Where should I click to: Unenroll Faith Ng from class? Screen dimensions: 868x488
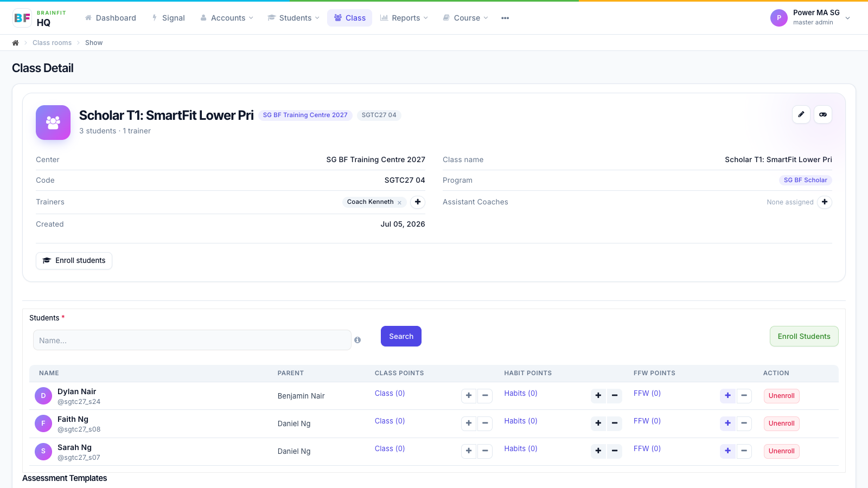click(x=781, y=423)
